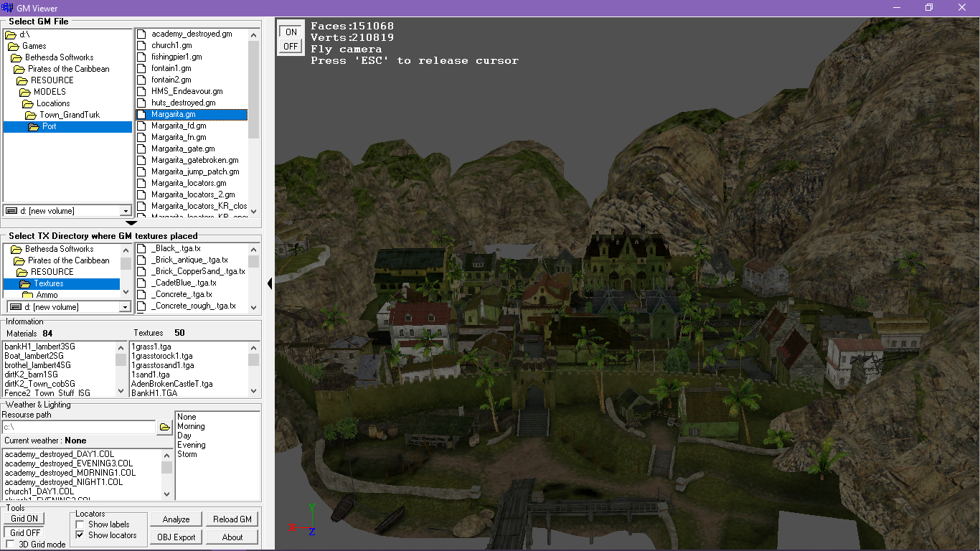
Task: Click the d:\ root folder icon
Action: (x=12, y=34)
